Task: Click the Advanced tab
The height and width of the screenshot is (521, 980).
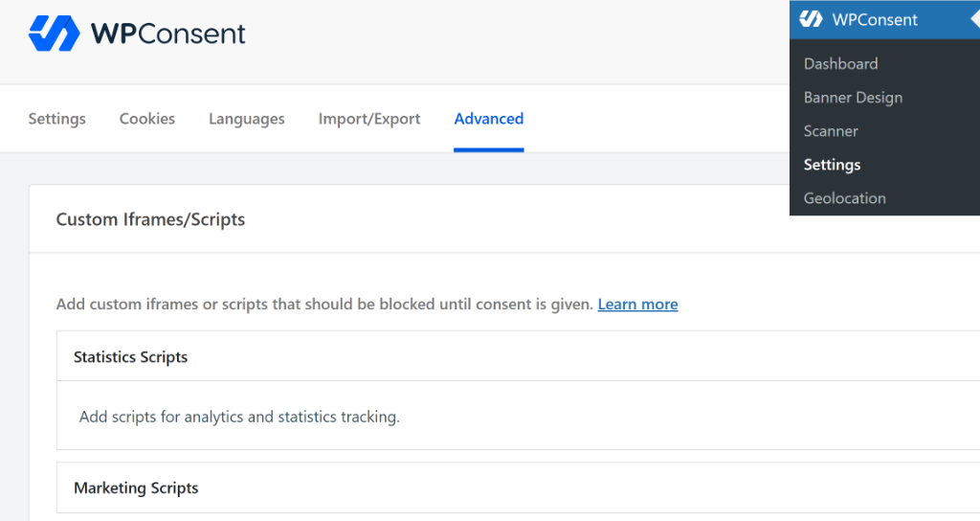Action: click(488, 119)
